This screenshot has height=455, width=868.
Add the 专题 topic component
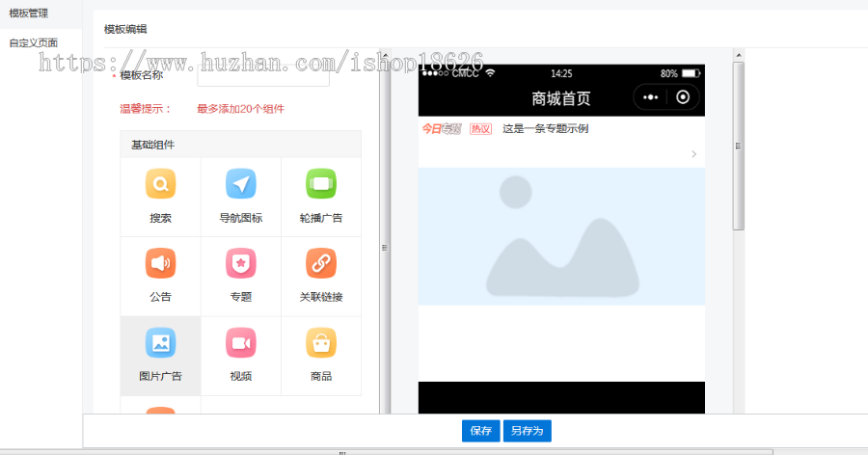click(241, 277)
